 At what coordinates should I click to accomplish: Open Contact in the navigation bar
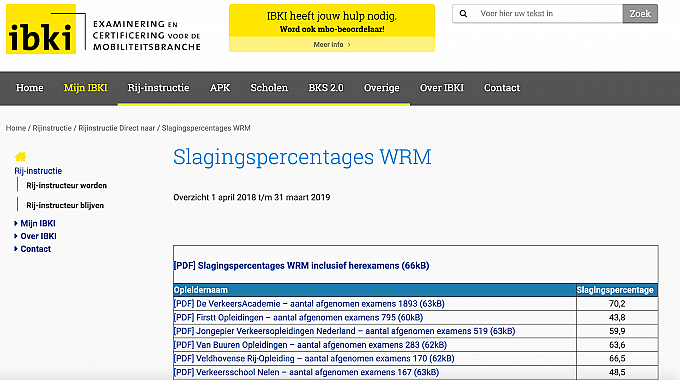click(502, 88)
